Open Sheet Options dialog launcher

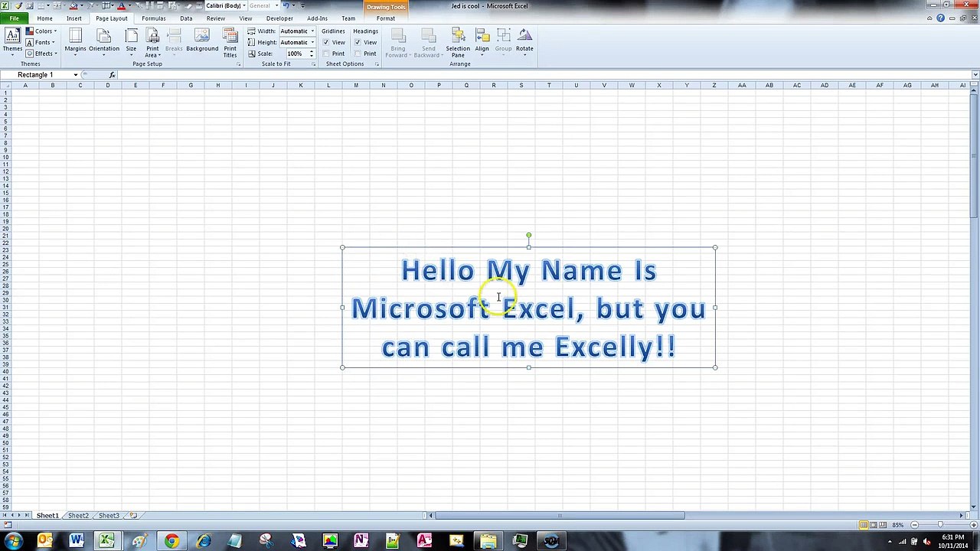click(x=377, y=64)
